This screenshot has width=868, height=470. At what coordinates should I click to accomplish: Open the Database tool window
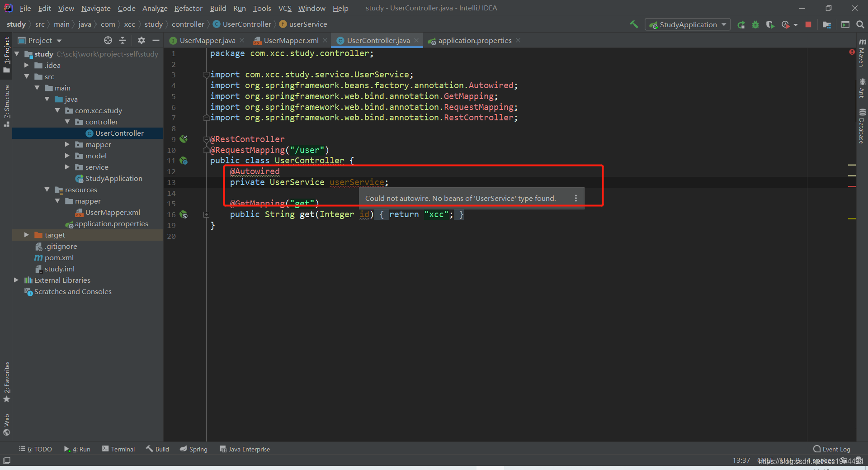pos(862,126)
